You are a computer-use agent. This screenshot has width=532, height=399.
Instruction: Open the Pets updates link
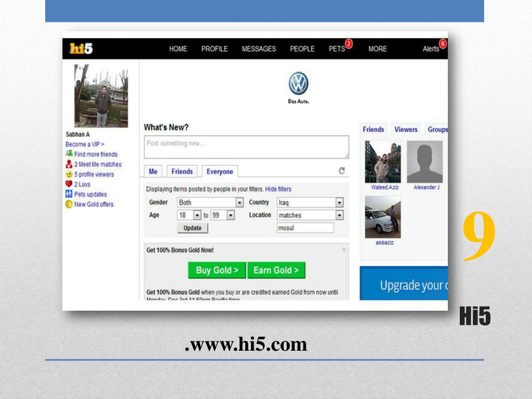90,194
